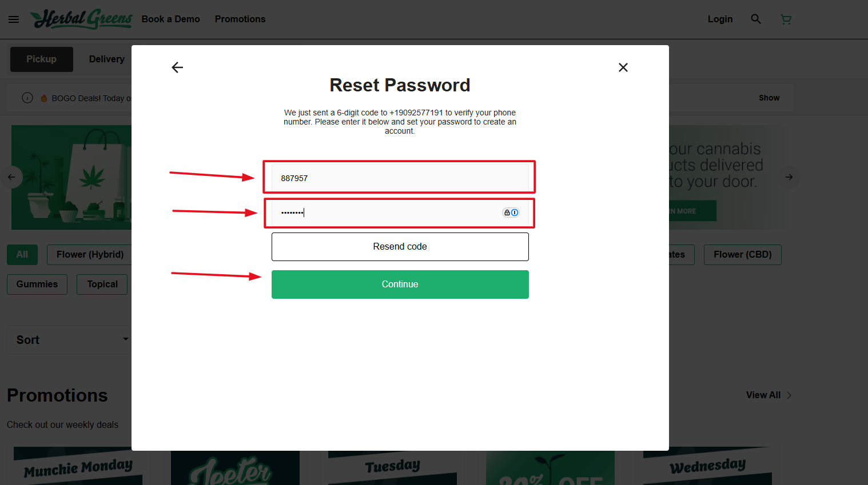This screenshot has width=868, height=485.
Task: Open the search magnifier icon
Action: point(756,19)
